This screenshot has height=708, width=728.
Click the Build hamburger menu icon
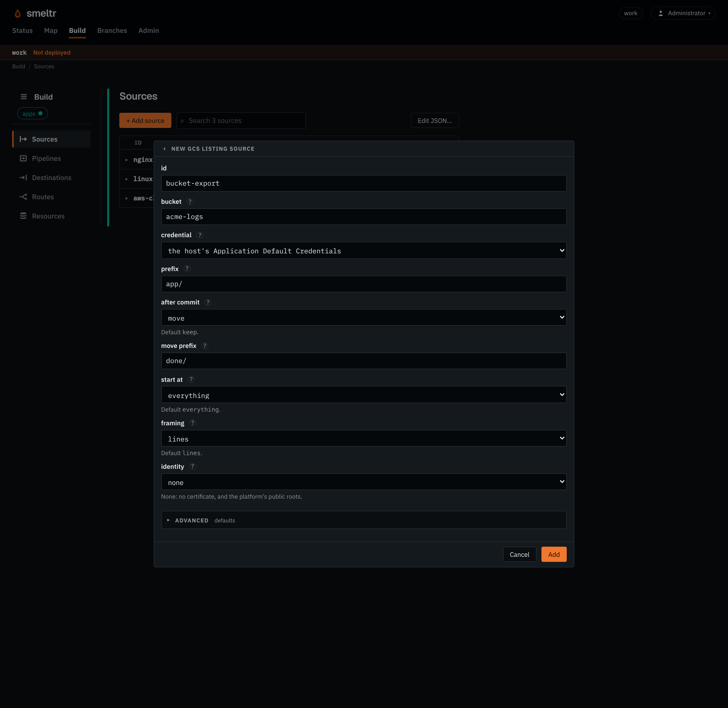24,97
